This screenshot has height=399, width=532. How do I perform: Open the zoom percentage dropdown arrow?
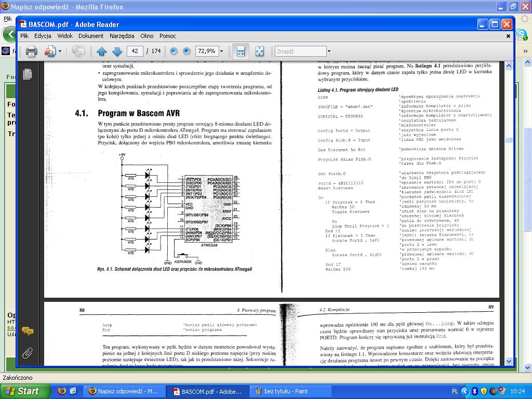221,51
